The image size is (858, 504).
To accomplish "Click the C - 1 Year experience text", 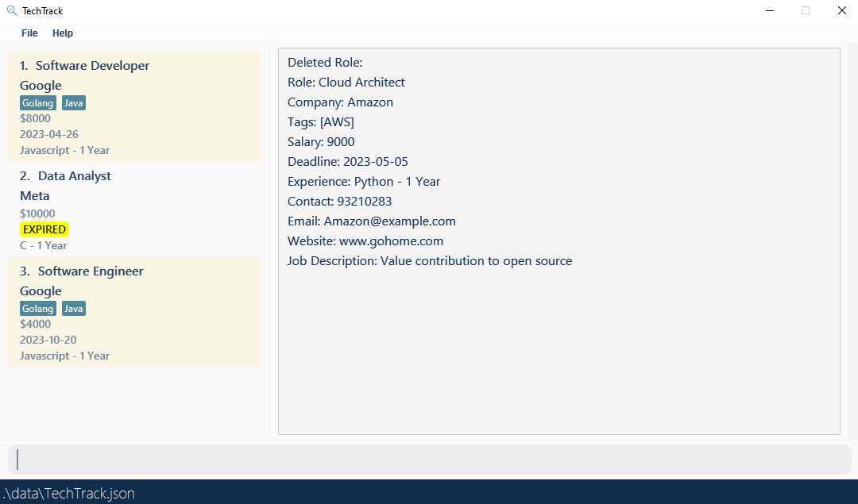I will click(43, 245).
